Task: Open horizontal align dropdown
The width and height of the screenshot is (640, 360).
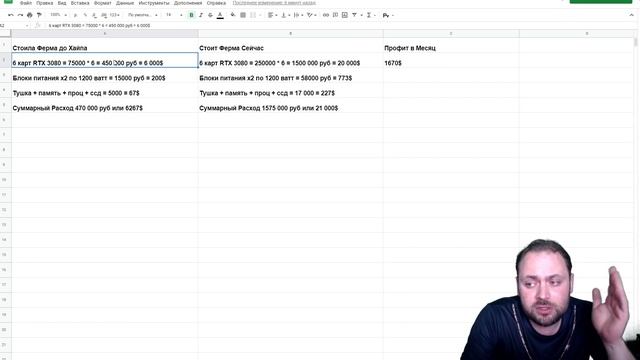Action: [273, 15]
